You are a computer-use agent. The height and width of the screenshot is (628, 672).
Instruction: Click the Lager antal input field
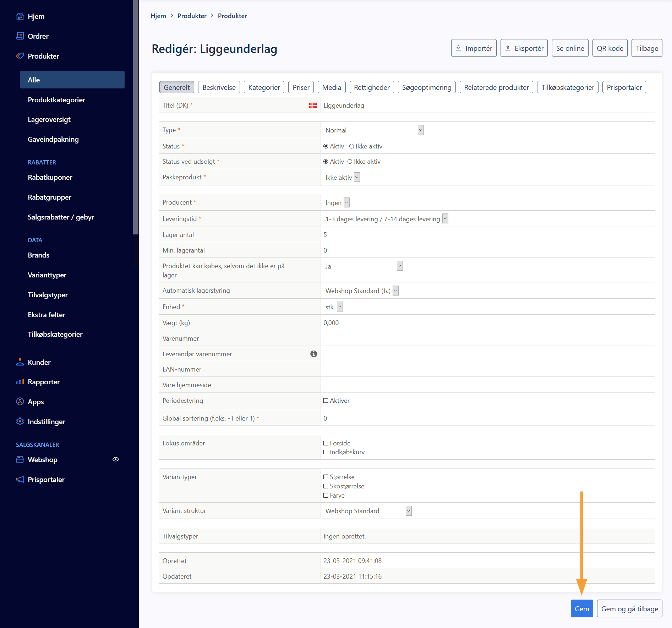point(487,235)
